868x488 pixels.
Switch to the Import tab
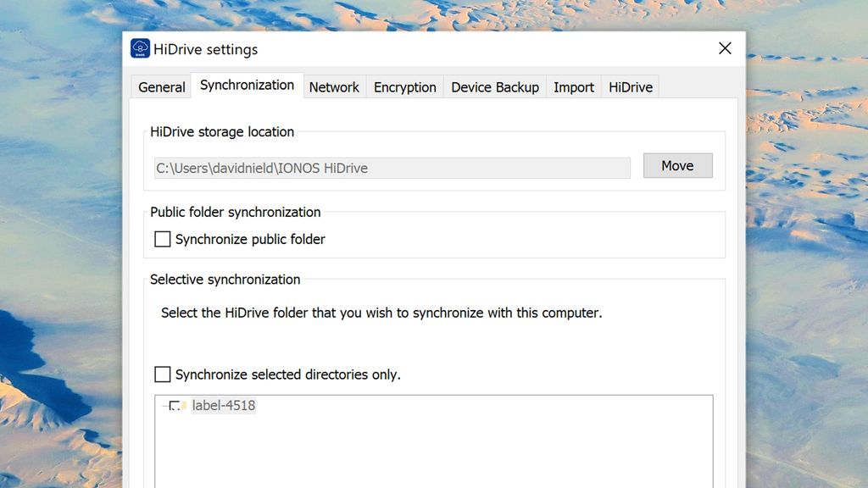(574, 87)
